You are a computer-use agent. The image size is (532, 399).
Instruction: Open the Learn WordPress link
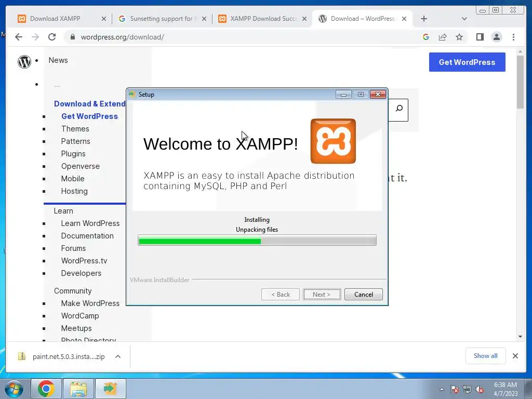coord(90,223)
